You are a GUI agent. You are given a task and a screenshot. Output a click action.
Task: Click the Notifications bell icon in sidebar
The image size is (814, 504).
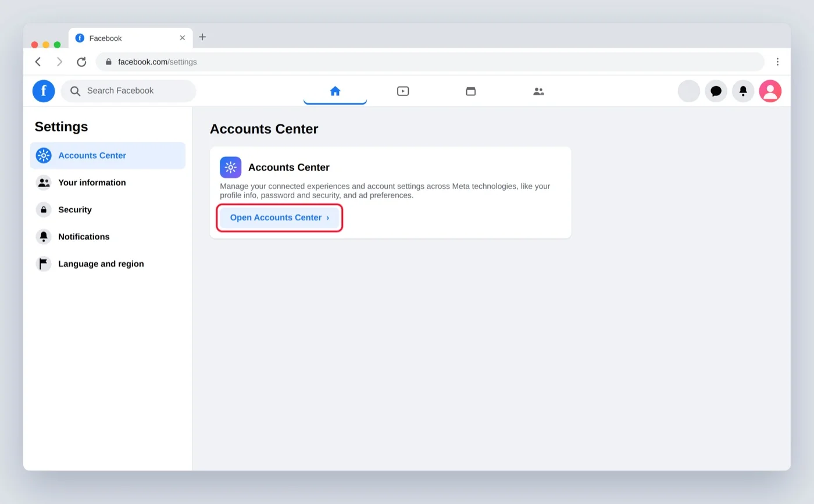pyautogui.click(x=44, y=237)
